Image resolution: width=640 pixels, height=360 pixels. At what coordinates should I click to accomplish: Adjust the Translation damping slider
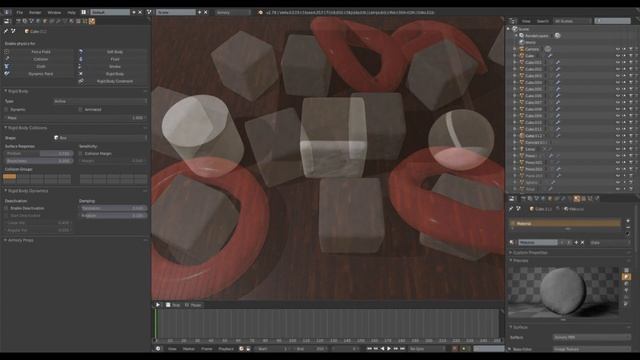click(113, 208)
